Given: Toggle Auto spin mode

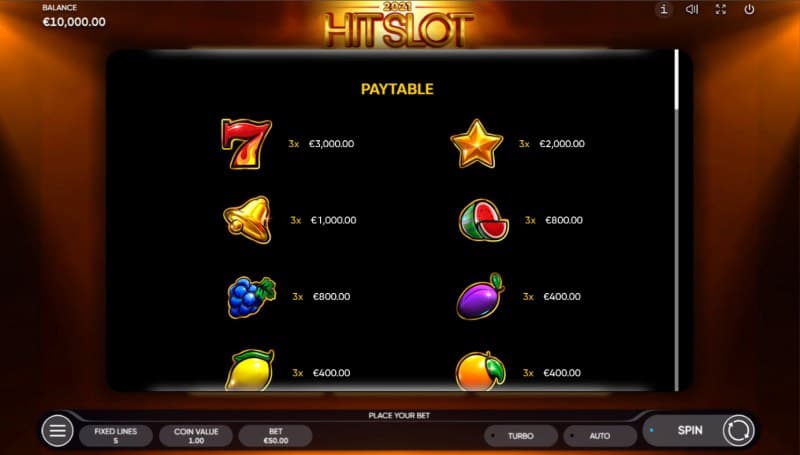Looking at the screenshot, I should (x=600, y=436).
